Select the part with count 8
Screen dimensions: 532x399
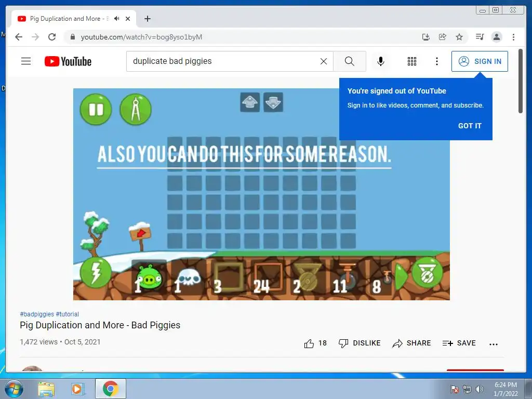[x=383, y=277]
